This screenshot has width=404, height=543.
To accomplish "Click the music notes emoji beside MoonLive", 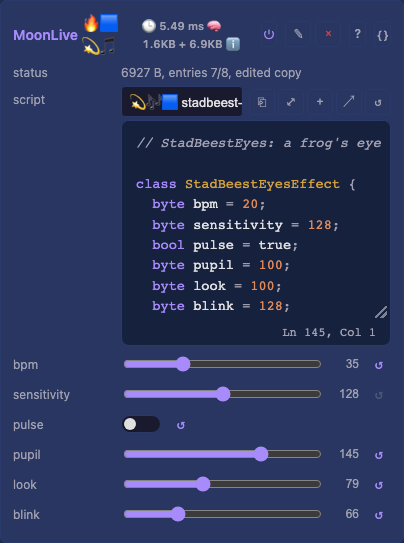I will point(107,46).
